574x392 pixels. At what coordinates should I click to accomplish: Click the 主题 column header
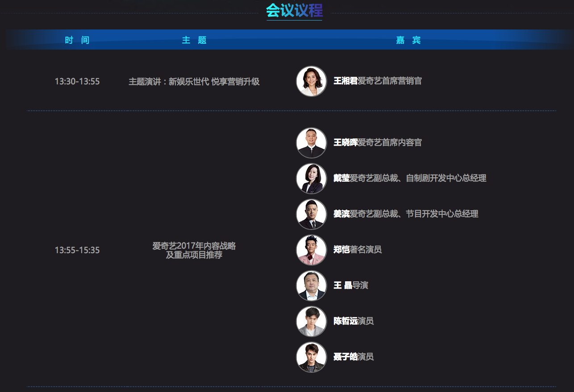point(194,40)
